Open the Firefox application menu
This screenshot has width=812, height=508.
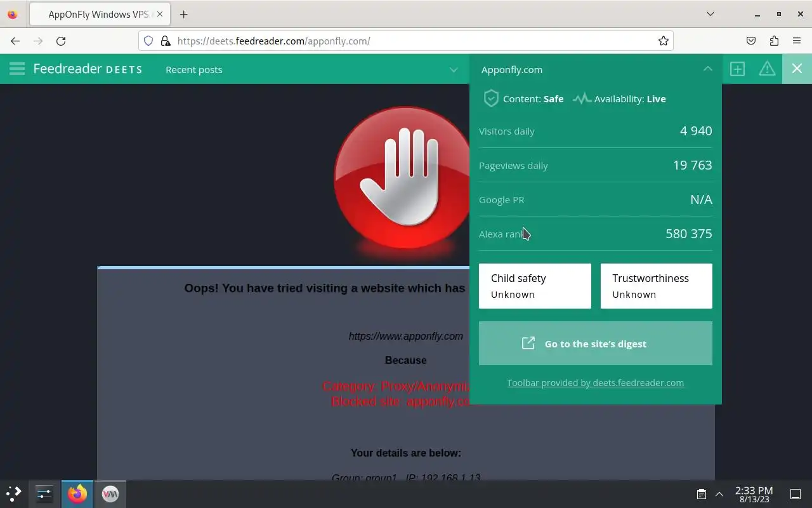click(797, 41)
